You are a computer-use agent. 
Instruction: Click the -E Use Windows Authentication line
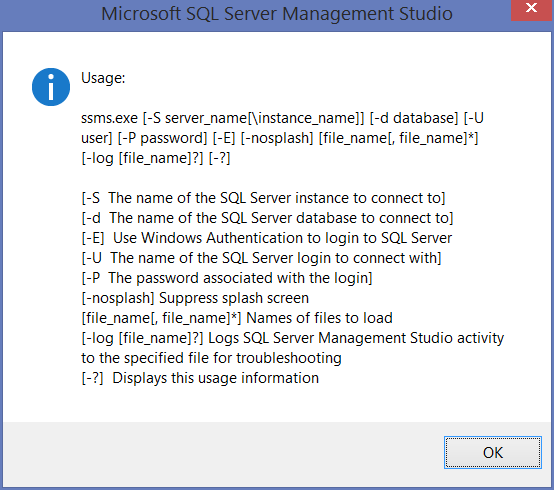pyautogui.click(x=266, y=238)
